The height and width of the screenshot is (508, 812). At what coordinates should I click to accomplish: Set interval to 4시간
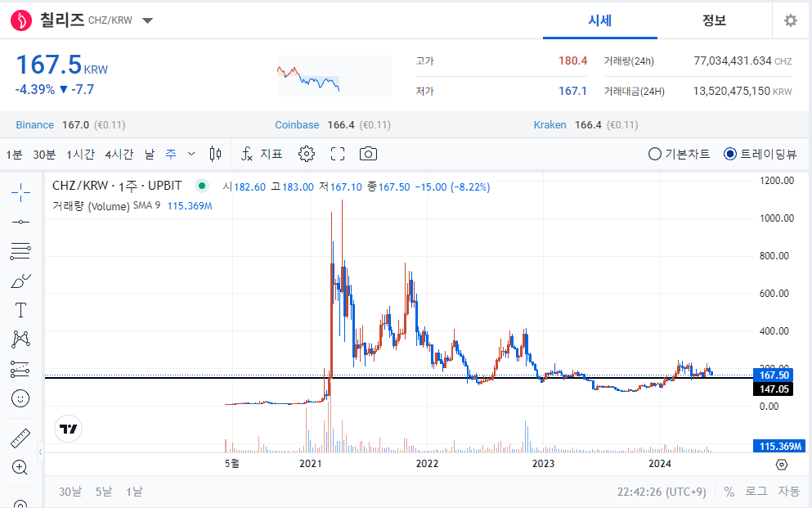[119, 155]
